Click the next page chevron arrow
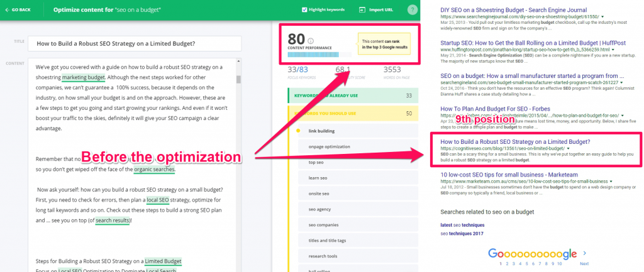The image size is (644, 272). [584, 254]
